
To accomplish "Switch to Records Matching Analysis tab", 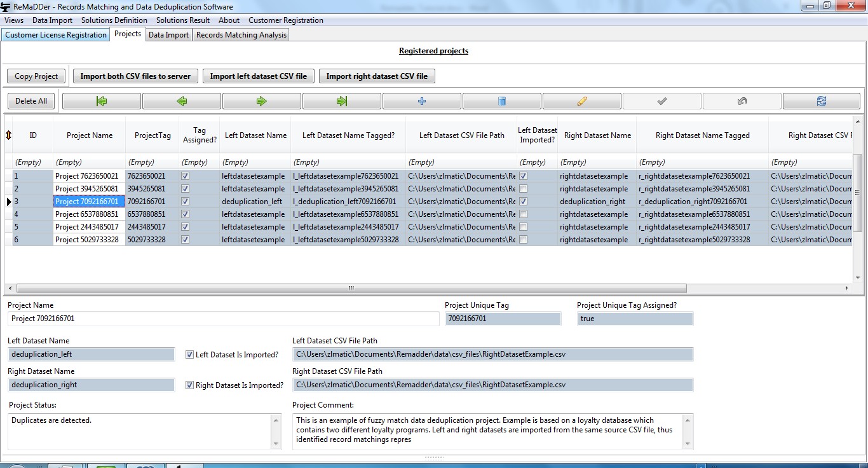I will point(241,35).
